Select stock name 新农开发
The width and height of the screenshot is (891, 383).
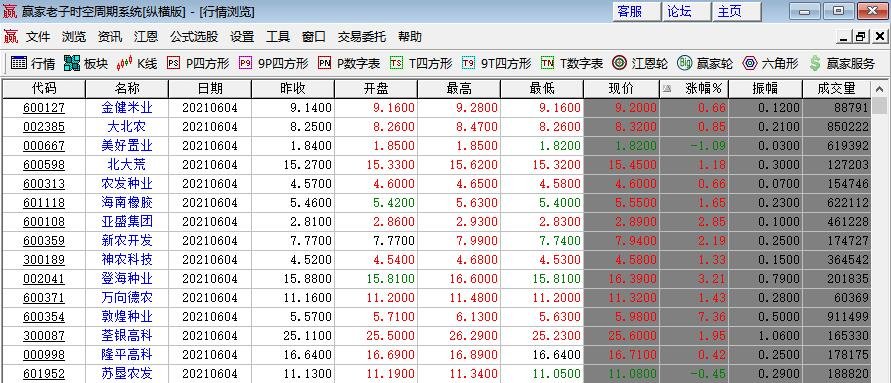click(x=127, y=240)
